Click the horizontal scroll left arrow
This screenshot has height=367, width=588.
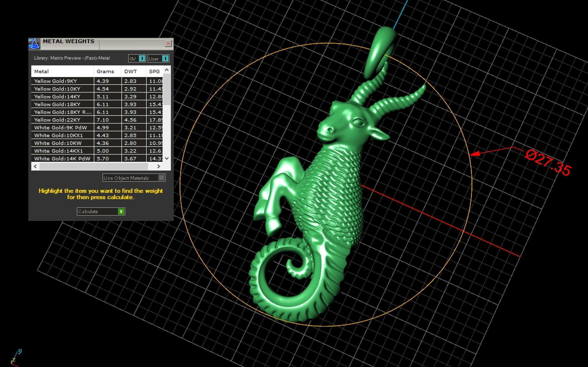(x=35, y=166)
